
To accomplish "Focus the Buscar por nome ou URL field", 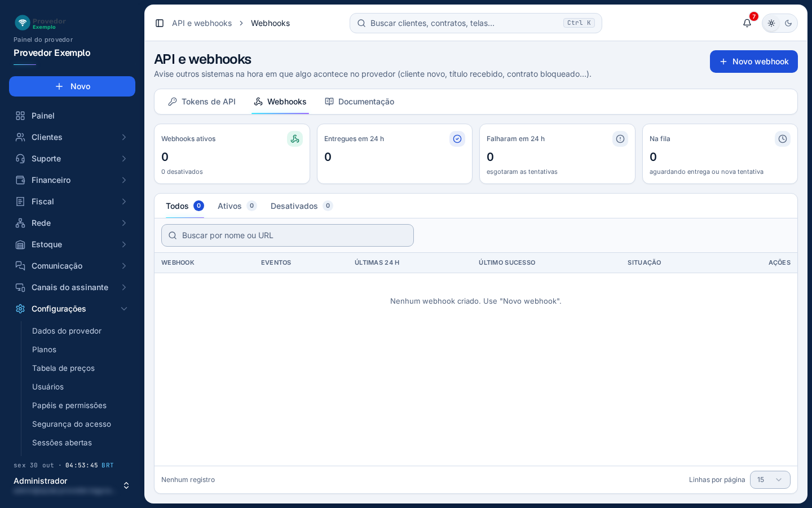I will [288, 235].
